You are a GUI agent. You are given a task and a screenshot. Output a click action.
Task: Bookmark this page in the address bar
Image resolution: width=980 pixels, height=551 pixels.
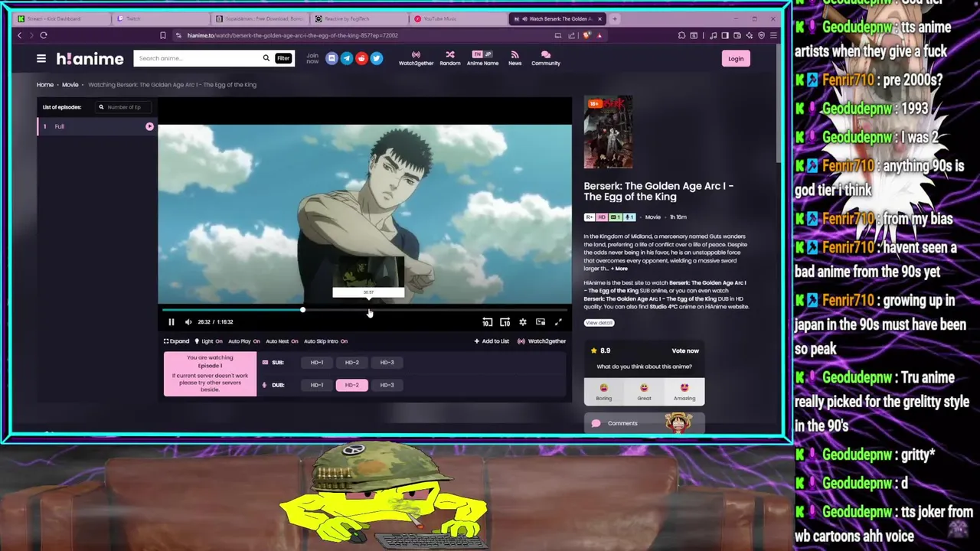(x=162, y=35)
